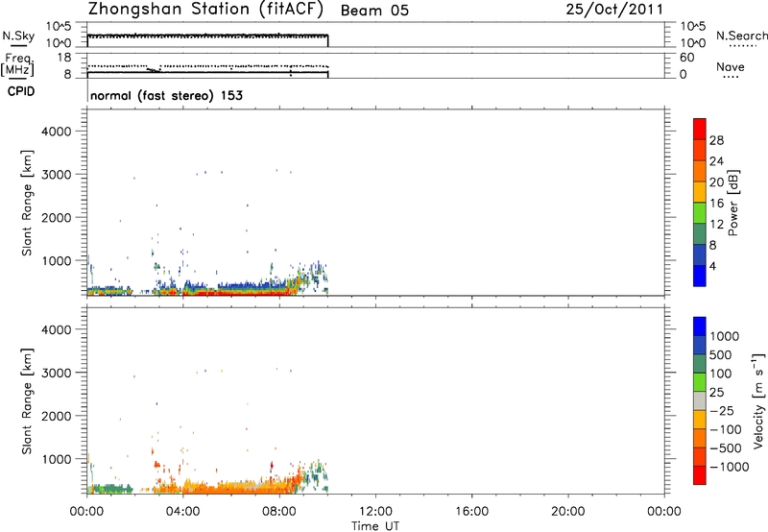Click the '24' label on the Power scale
This screenshot has height=532, width=768.
(x=716, y=161)
